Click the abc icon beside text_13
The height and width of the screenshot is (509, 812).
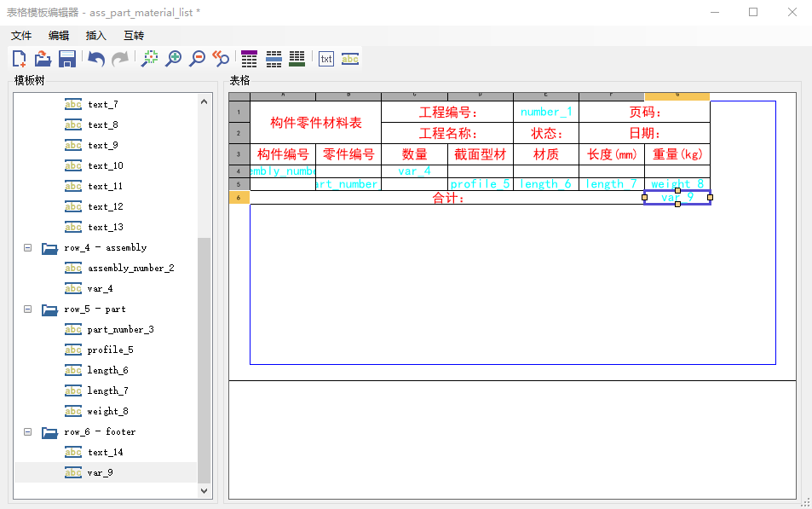click(x=73, y=227)
